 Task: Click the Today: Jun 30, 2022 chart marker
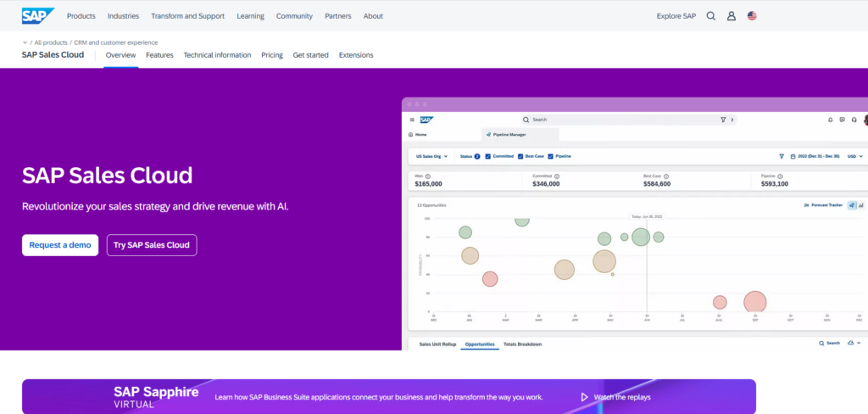click(647, 216)
